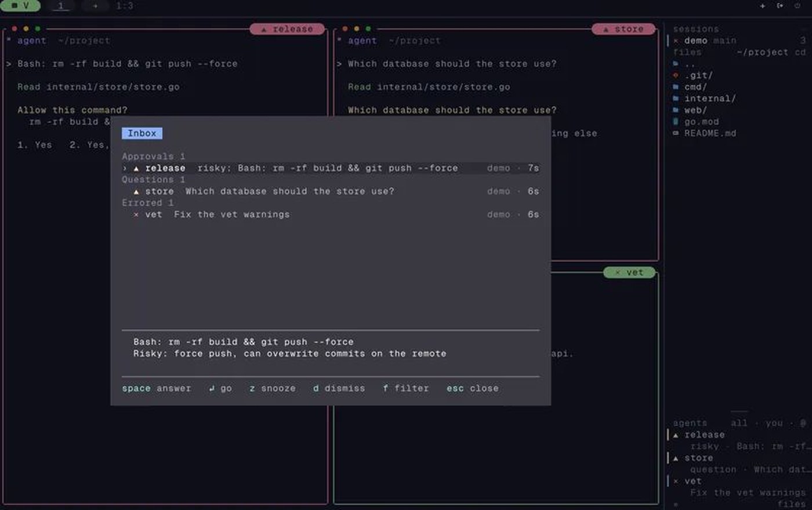
Task: Click the power icon at top right
Action: 797,6
